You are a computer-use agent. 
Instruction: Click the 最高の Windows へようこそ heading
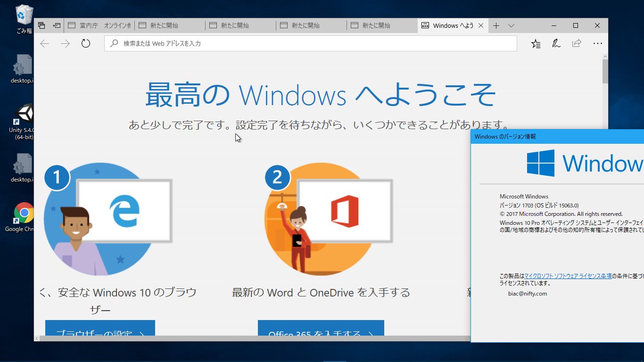[320, 94]
